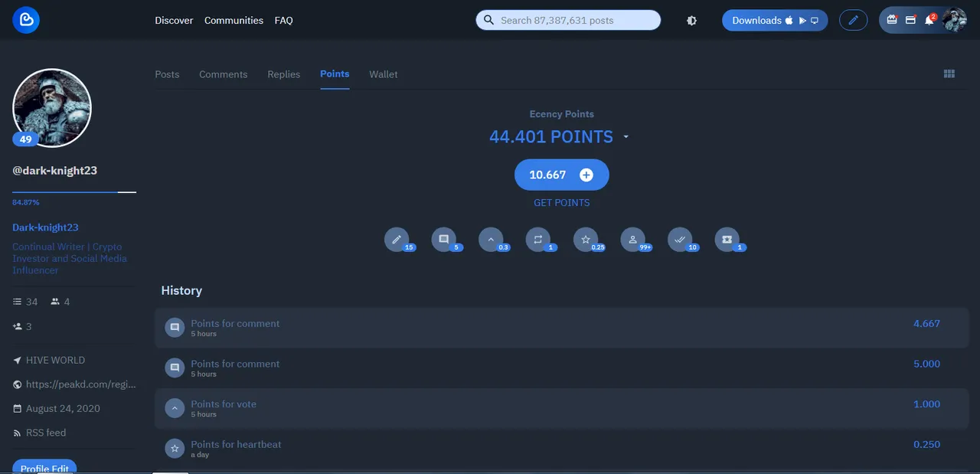
Task: Open notifications bell with 2 badge
Action: click(929, 20)
